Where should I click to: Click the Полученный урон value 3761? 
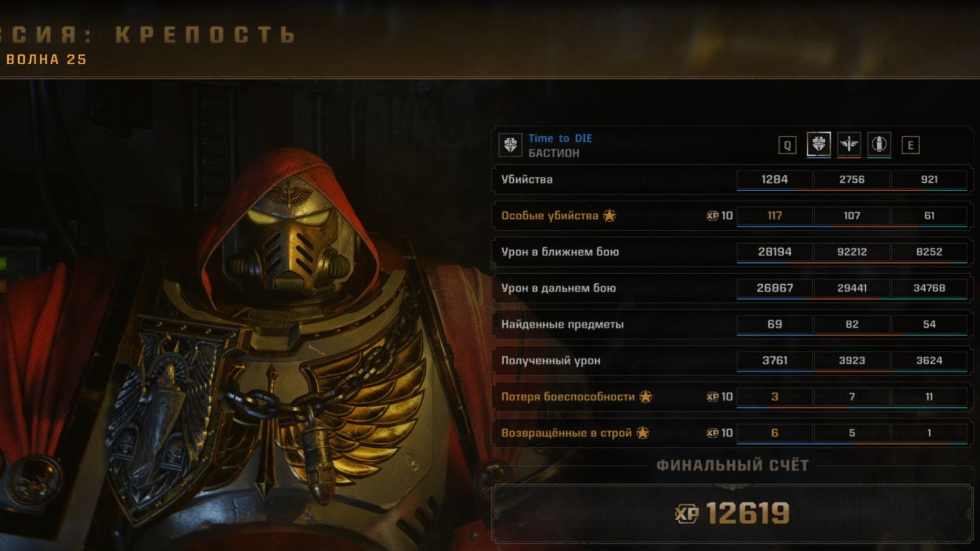(774, 360)
